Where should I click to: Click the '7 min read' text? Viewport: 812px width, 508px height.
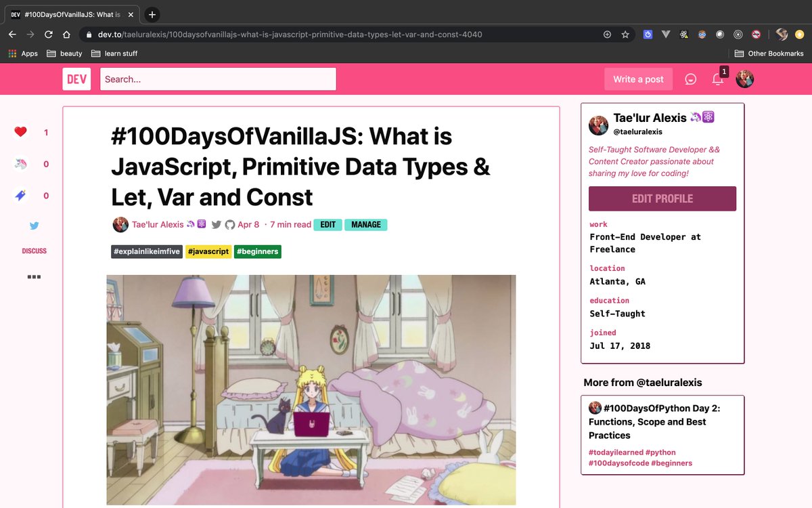290,225
